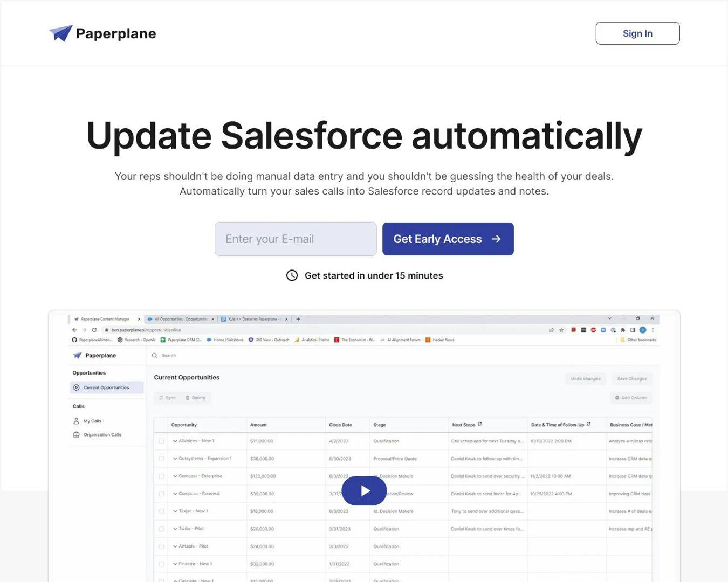Open the browser three-dot menu
Image resolution: width=728 pixels, height=582 pixels.
(653, 330)
